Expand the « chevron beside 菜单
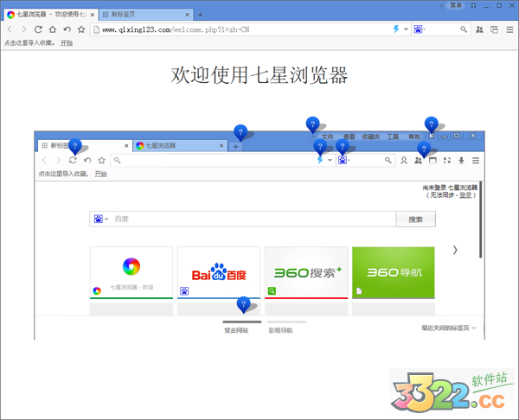The width and height of the screenshot is (519, 420). pyautogui.click(x=441, y=5)
